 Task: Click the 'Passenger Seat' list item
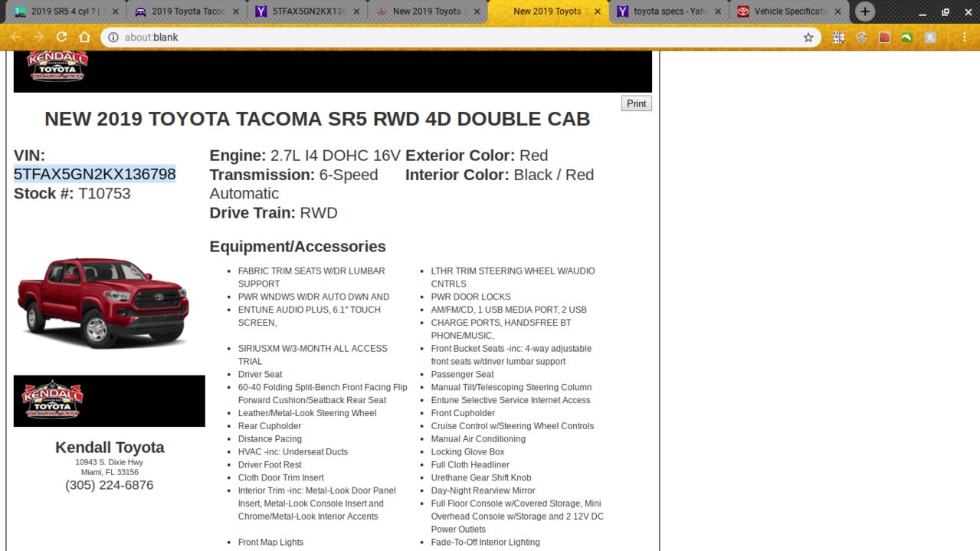pyautogui.click(x=462, y=375)
